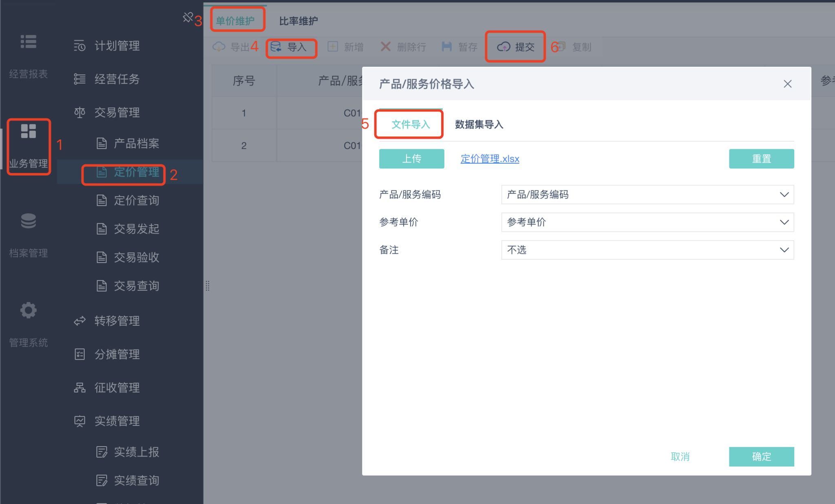
Task: Switch to the 数据集导入 tab
Action: [479, 124]
